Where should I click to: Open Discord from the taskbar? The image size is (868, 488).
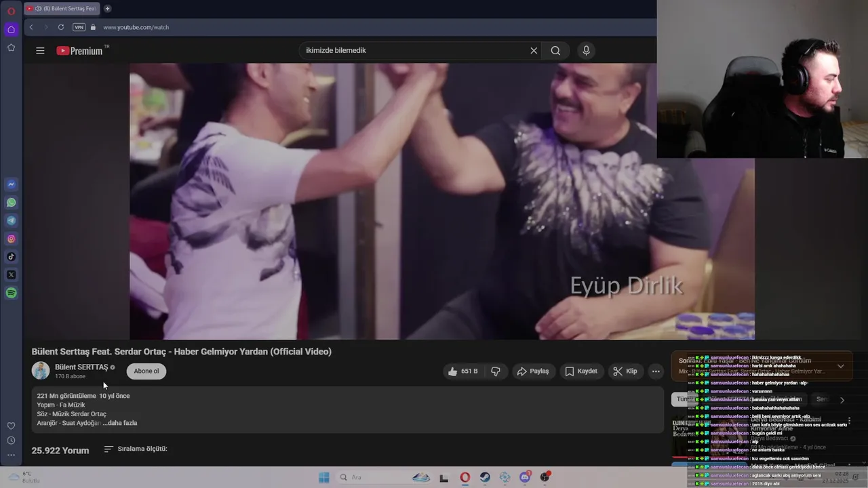[x=525, y=477]
